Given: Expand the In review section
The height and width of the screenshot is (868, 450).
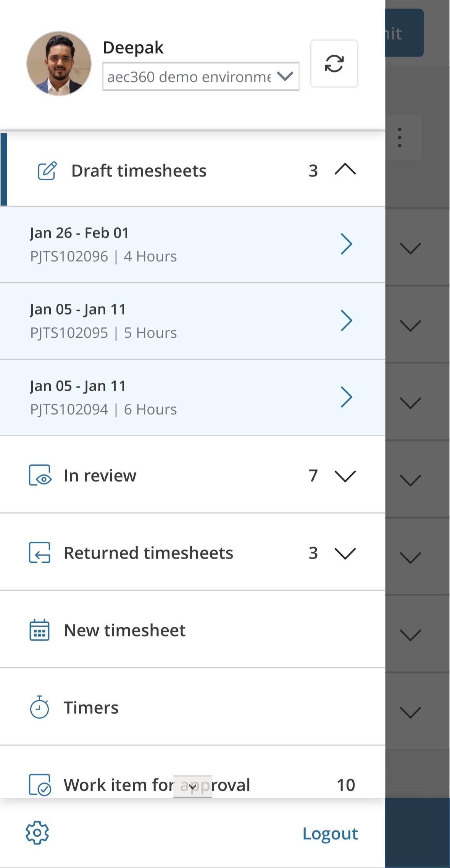Looking at the screenshot, I should [x=345, y=476].
